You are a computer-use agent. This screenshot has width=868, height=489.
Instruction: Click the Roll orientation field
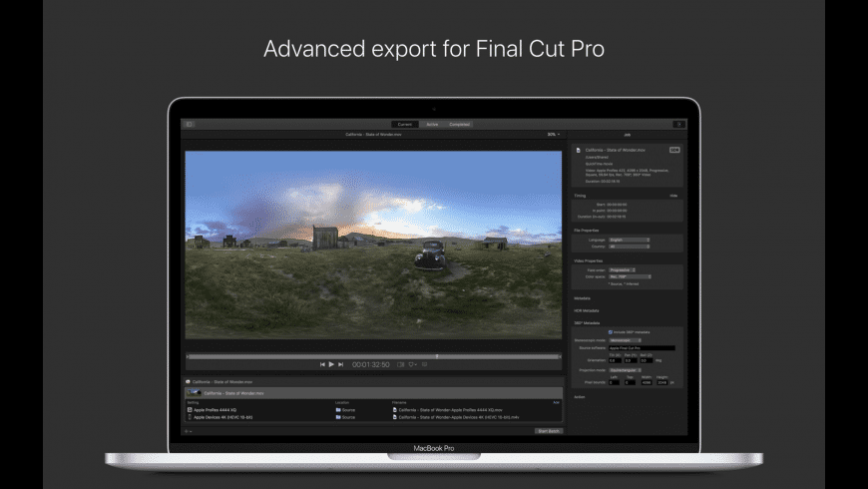tap(647, 360)
